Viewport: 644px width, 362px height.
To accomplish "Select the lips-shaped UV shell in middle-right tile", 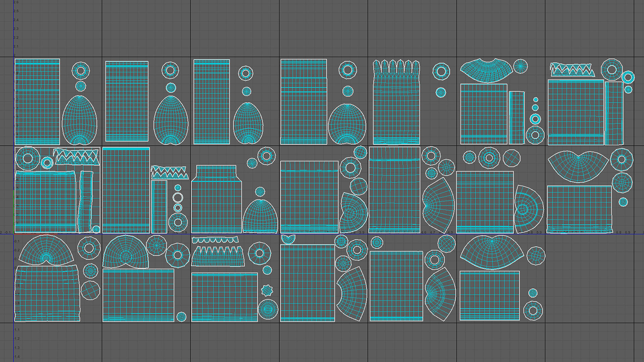I will point(578,166).
